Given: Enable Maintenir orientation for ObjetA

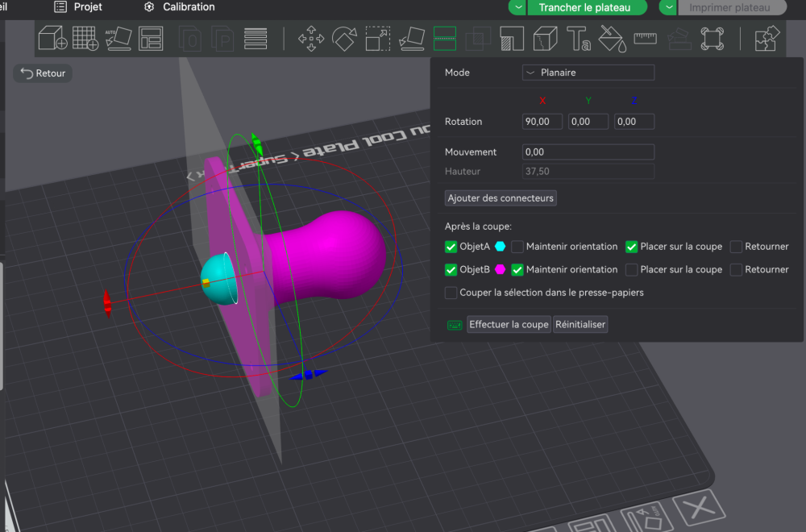Looking at the screenshot, I should point(517,247).
